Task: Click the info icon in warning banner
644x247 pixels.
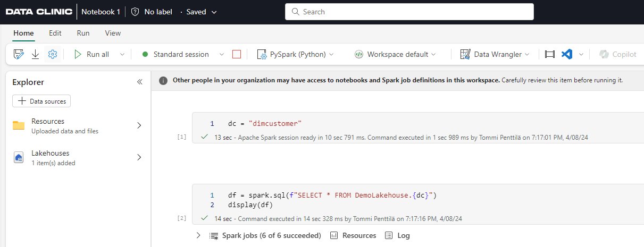Action: 163,81
